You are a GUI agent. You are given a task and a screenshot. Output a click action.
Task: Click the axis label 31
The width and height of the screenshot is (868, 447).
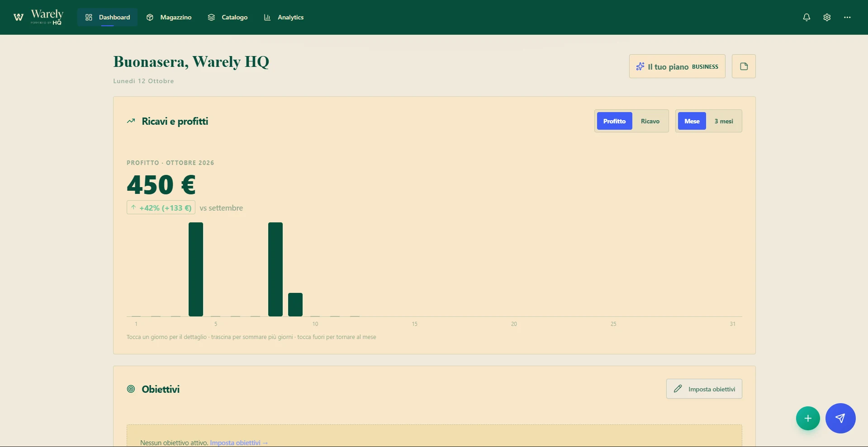(732, 324)
